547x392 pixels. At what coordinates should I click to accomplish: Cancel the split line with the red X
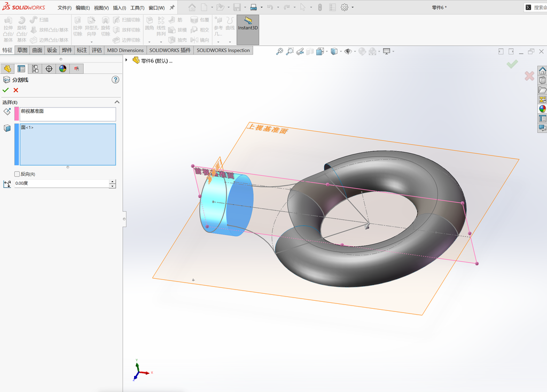coord(15,90)
